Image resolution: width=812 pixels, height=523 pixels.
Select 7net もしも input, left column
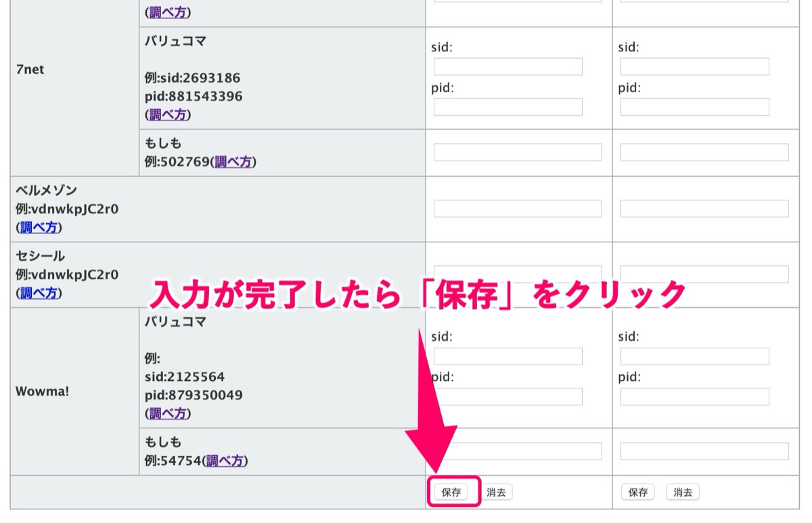pos(518,152)
